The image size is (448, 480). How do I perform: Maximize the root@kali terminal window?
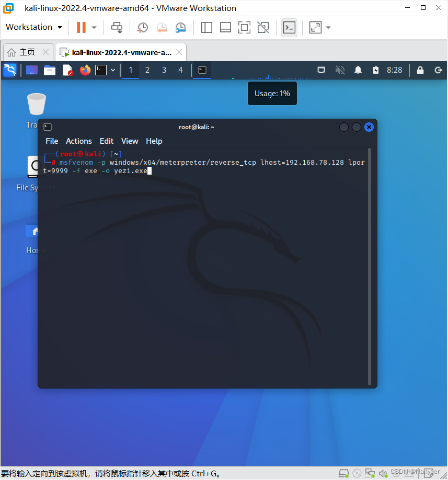357,127
